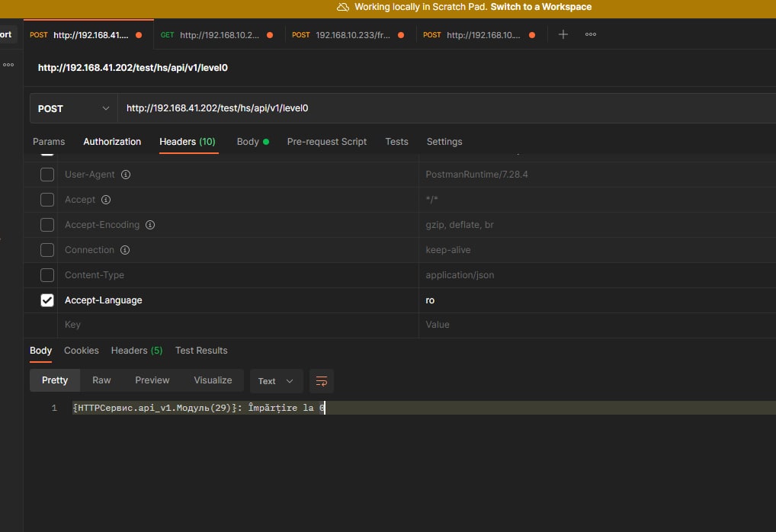
Task: Click the keep-alive header value
Action: (x=448, y=250)
